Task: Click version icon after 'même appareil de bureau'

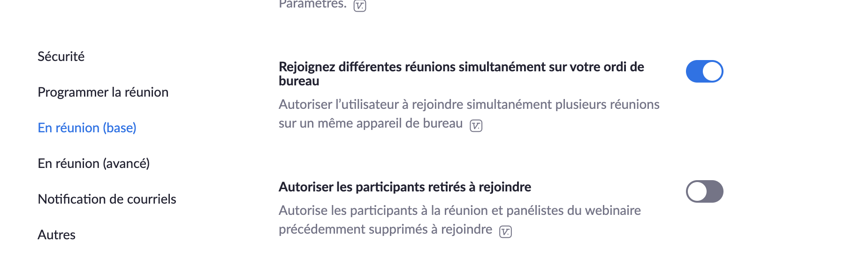Action: (476, 125)
